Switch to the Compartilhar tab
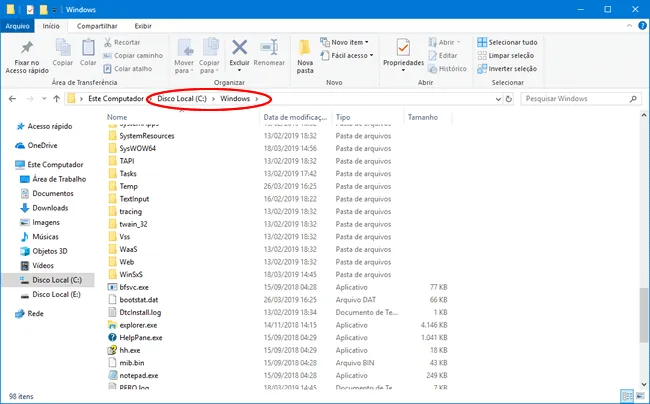 pos(98,26)
